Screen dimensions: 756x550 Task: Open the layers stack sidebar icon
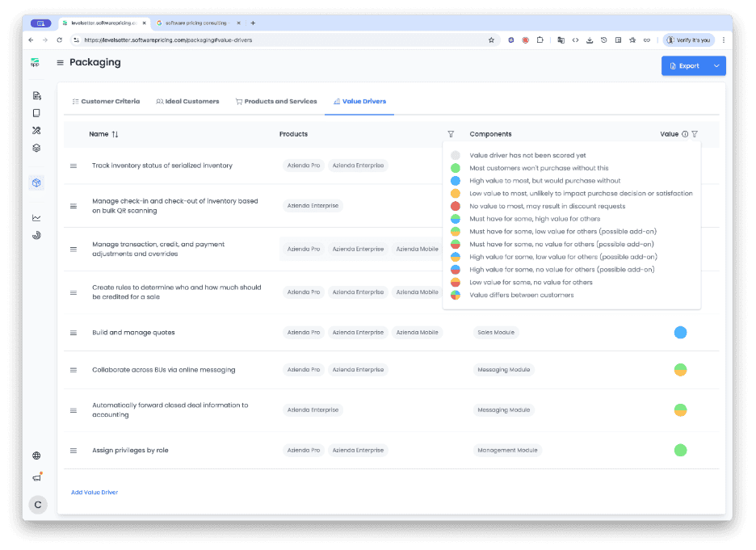click(36, 148)
